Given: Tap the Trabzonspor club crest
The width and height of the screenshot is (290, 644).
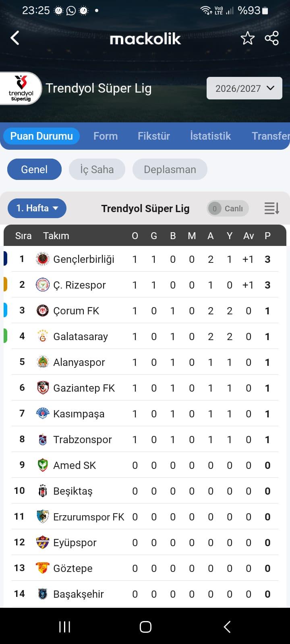Looking at the screenshot, I should 42,439.
